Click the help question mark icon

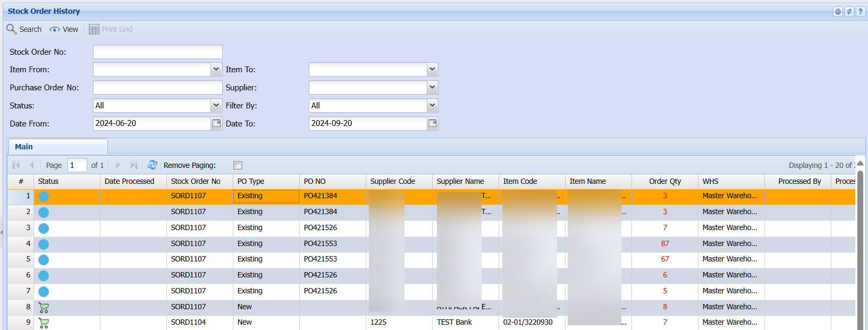(861, 11)
